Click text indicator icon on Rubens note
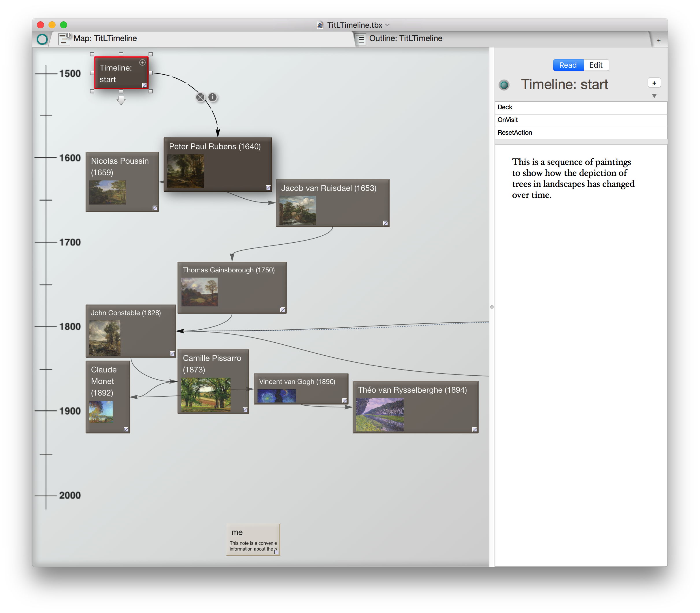Image resolution: width=700 pixels, height=613 pixels. (x=268, y=188)
